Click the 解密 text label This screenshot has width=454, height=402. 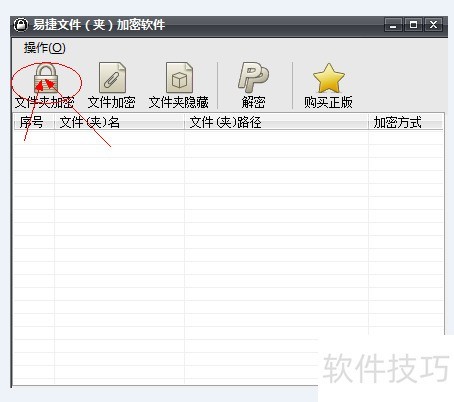254,102
